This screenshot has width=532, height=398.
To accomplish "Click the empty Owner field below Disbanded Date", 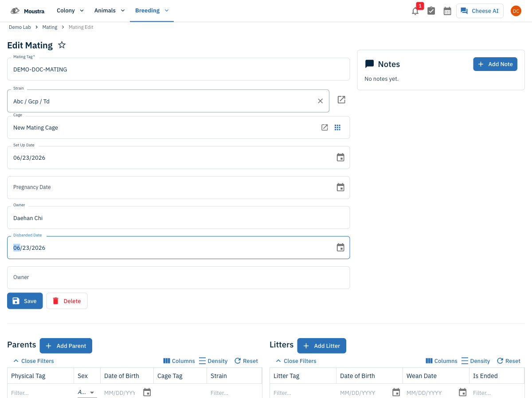I will [178, 277].
